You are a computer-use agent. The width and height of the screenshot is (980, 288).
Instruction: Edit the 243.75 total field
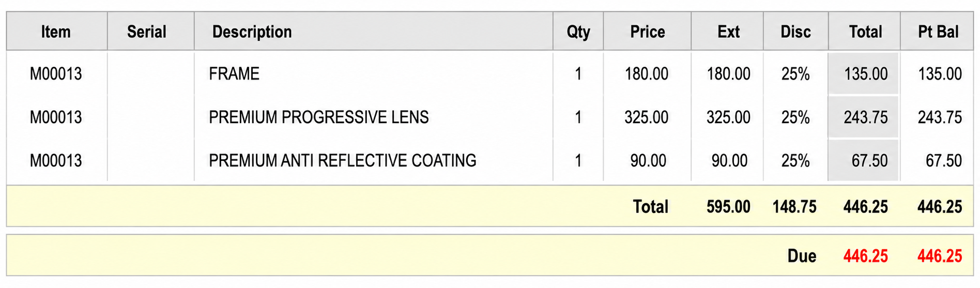click(863, 117)
